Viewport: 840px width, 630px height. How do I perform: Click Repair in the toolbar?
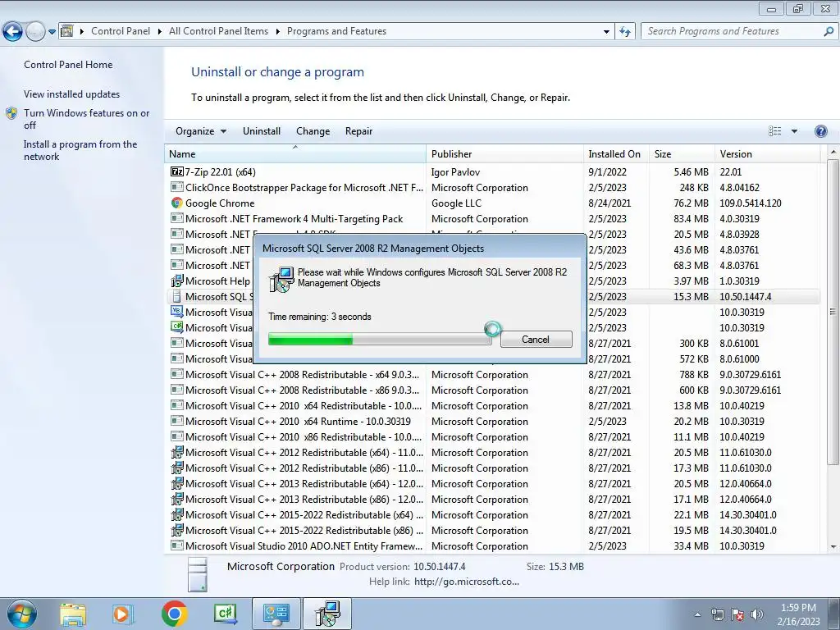click(x=359, y=131)
